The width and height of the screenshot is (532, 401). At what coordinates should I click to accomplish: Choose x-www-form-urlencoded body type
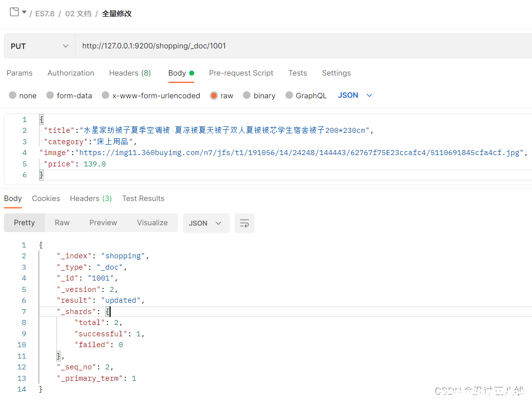(x=106, y=95)
